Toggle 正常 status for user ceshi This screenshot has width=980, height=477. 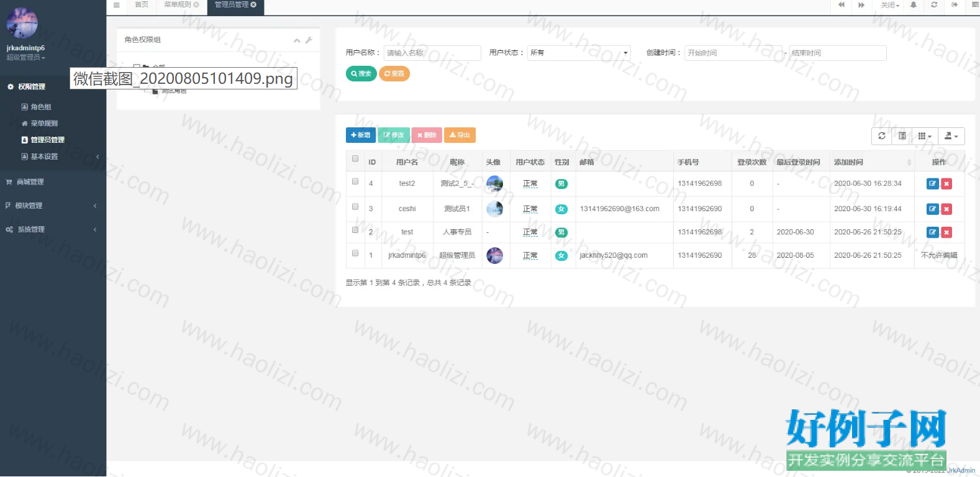pos(530,209)
